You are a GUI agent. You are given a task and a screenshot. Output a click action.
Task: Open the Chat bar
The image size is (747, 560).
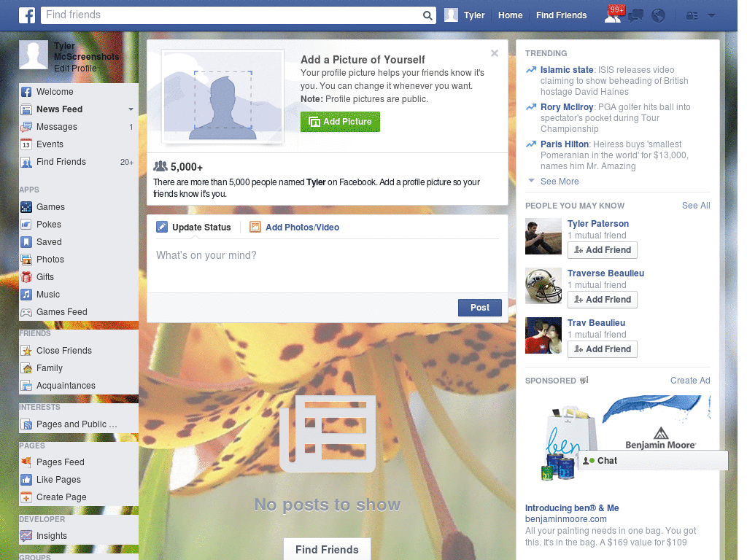click(x=653, y=461)
